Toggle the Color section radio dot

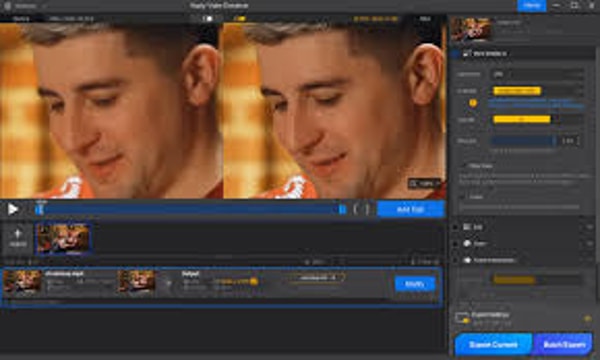[x=455, y=244]
